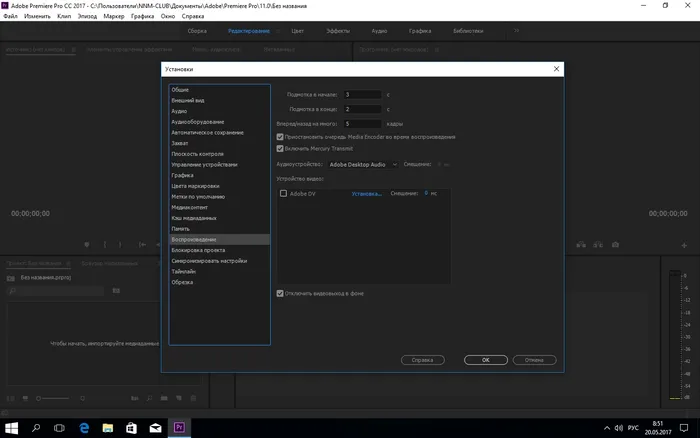Click the Adobe DV offset value 0

click(x=426, y=193)
